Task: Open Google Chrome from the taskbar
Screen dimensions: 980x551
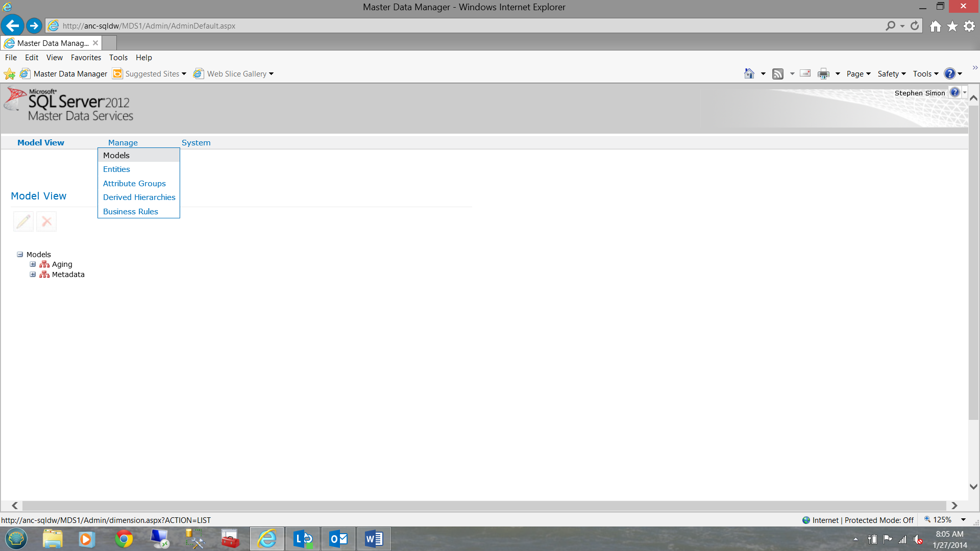Action: click(124, 539)
